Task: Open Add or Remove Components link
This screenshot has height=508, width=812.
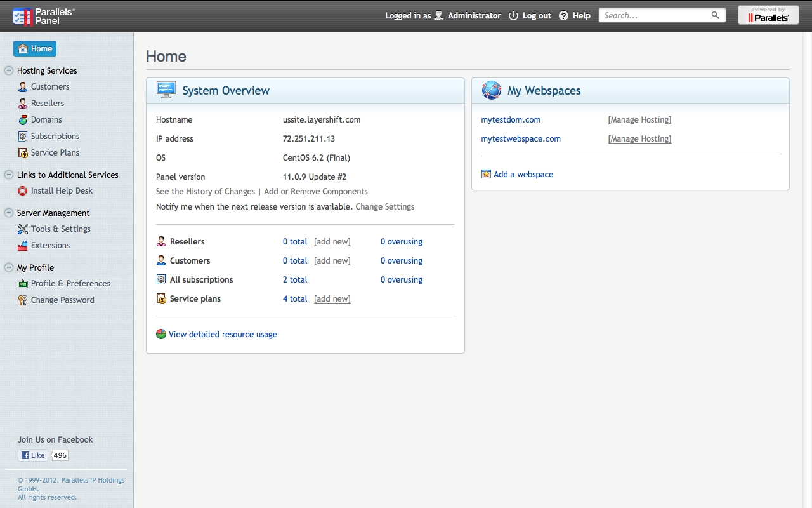Action: coord(316,192)
